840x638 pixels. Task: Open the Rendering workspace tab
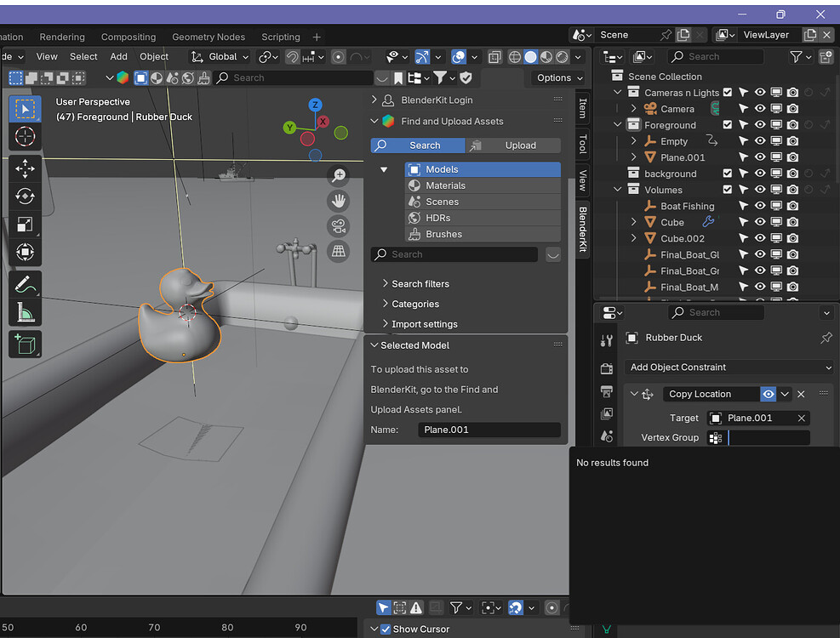pyautogui.click(x=62, y=37)
